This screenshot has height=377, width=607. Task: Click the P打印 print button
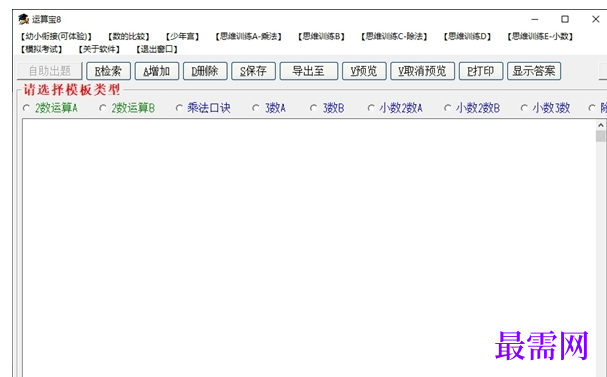pyautogui.click(x=481, y=71)
